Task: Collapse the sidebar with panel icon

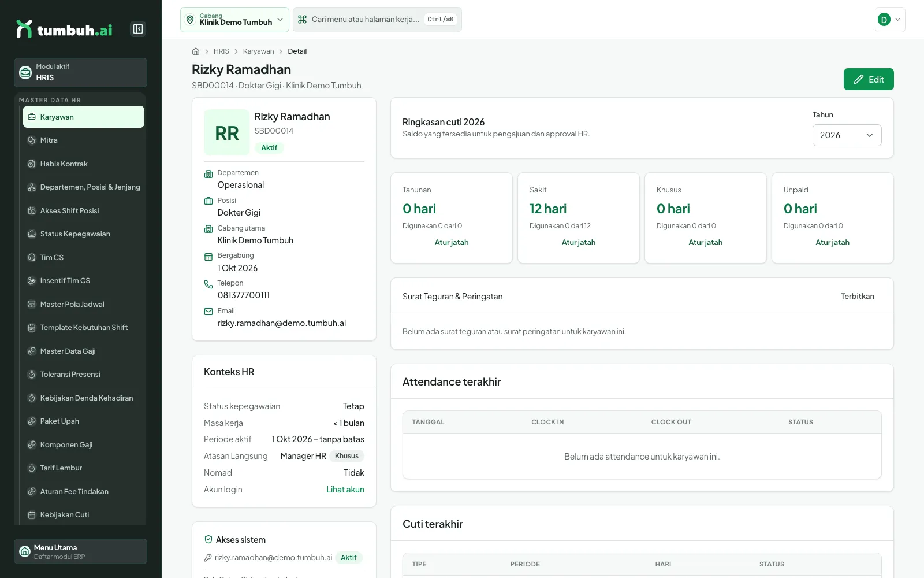Action: [x=138, y=29]
